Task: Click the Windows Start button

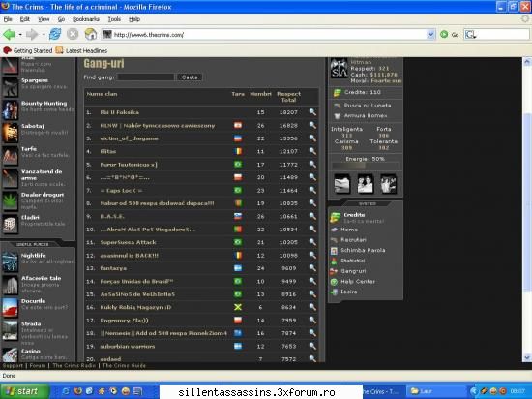Action: click(24, 391)
